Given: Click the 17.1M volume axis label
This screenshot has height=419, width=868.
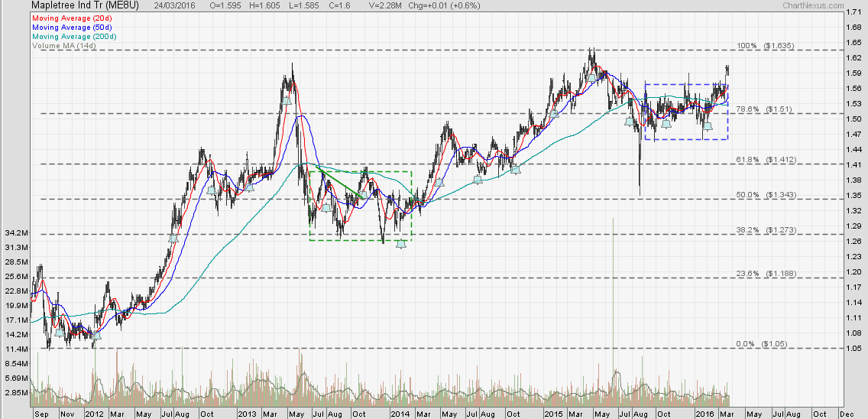Looking at the screenshot, I should pos(15,320).
